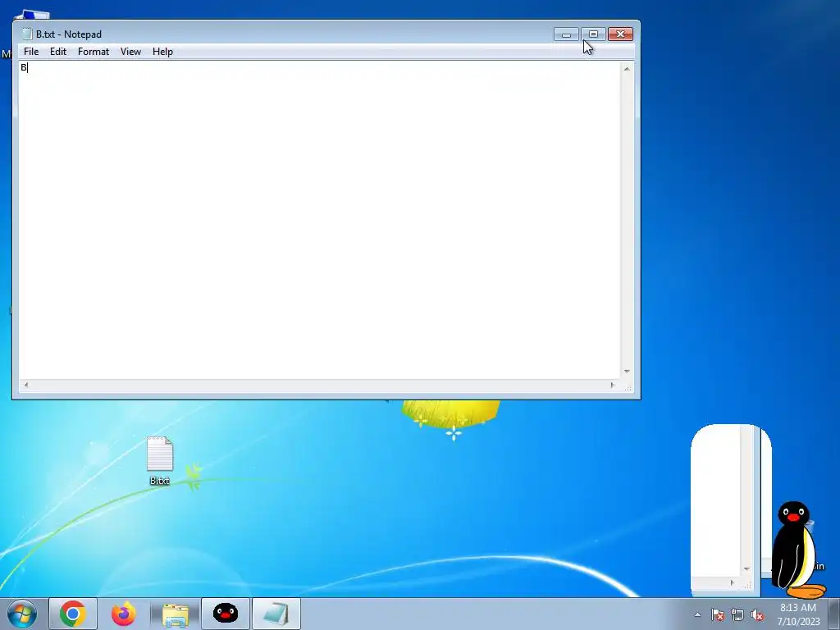Launch Google Chrome from taskbar
Screen dimensions: 840x630
[x=73, y=614]
